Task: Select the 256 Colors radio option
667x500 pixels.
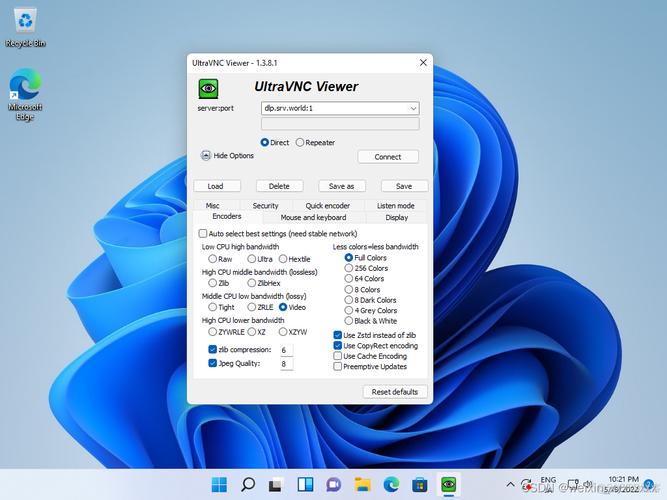Action: click(x=348, y=268)
